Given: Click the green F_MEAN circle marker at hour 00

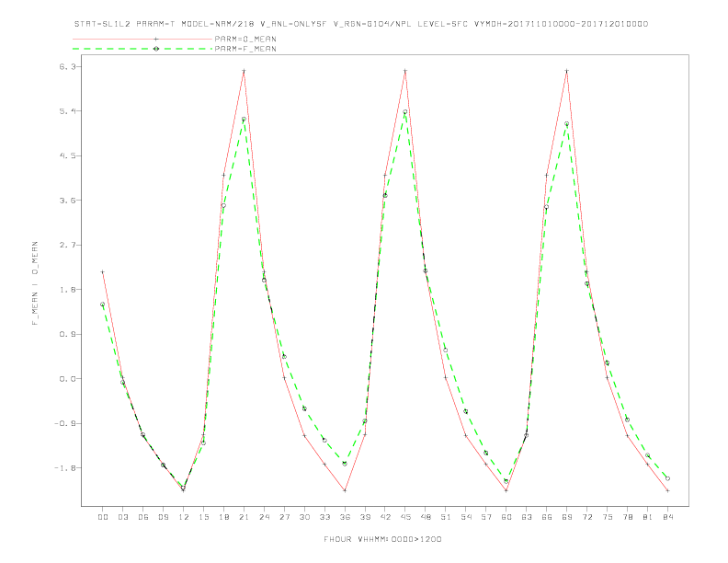Looking at the screenshot, I should pos(103,304).
